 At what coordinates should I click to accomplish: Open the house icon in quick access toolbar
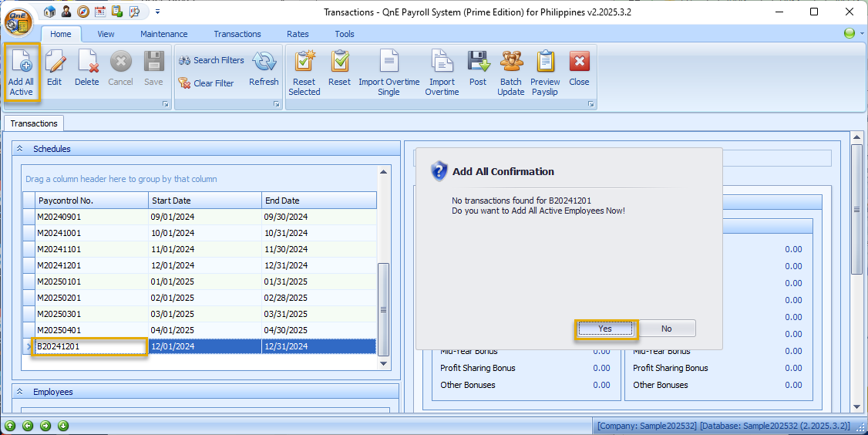click(x=49, y=12)
